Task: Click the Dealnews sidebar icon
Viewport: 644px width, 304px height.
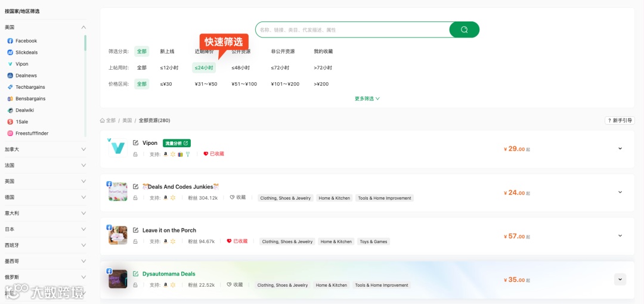Action: [10, 76]
